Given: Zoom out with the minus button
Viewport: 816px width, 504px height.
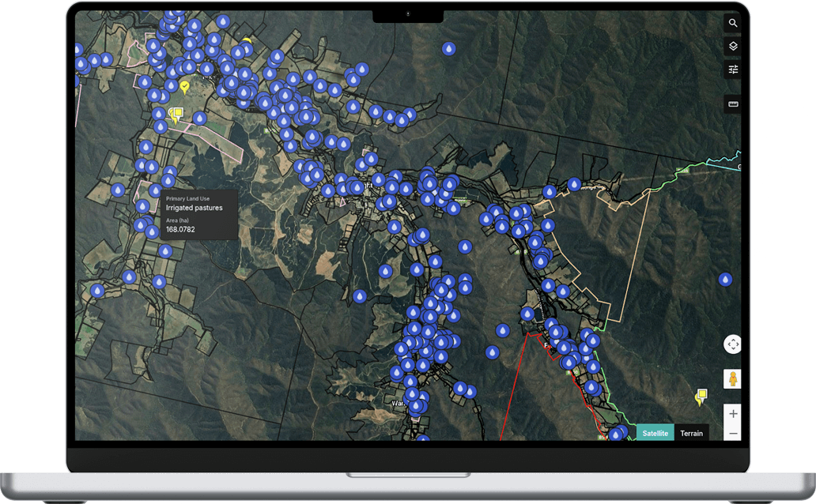Looking at the screenshot, I should (733, 433).
